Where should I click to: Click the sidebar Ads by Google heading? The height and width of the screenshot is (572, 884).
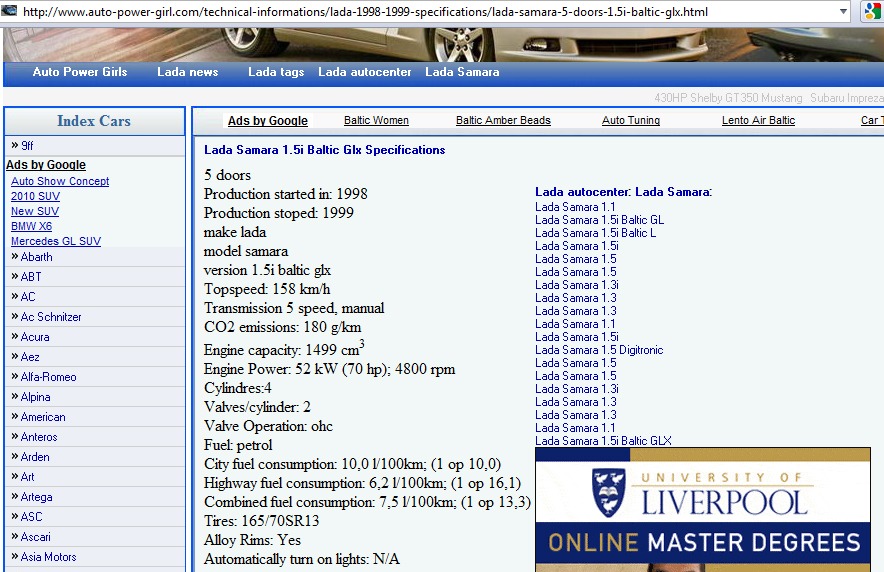tap(46, 165)
